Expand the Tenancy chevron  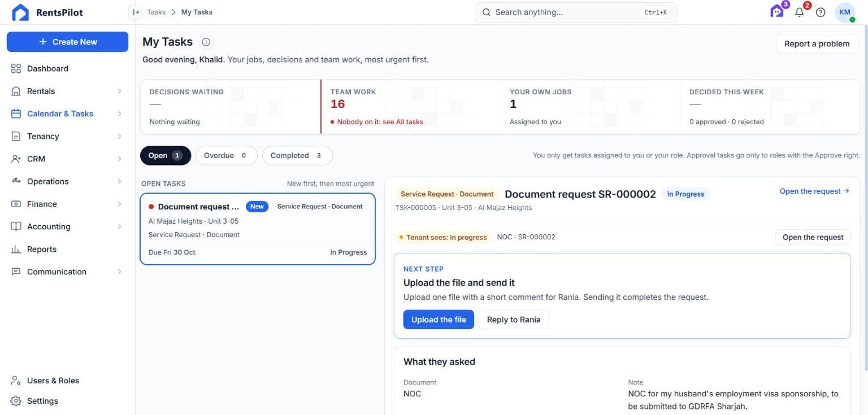tap(119, 136)
